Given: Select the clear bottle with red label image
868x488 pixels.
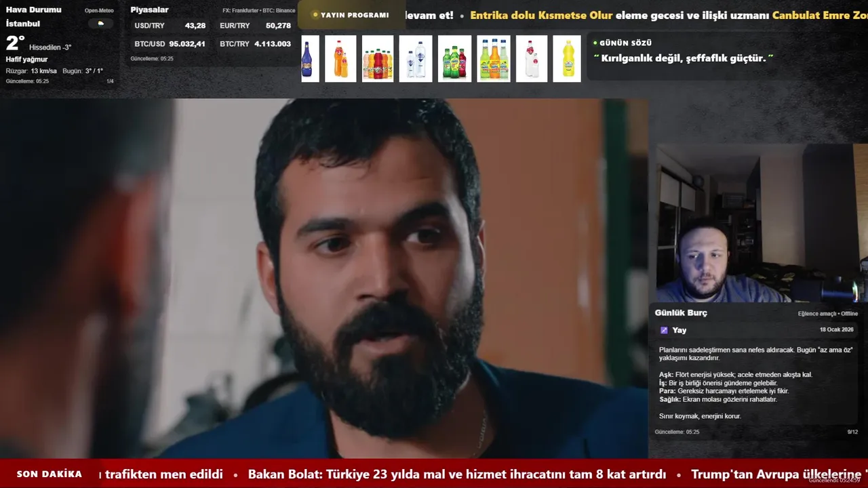Looking at the screenshot, I should 532,59.
